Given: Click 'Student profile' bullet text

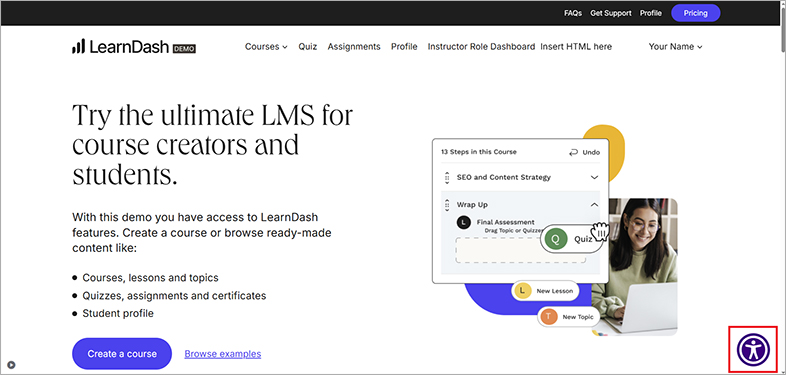Looking at the screenshot, I should pos(118,314).
